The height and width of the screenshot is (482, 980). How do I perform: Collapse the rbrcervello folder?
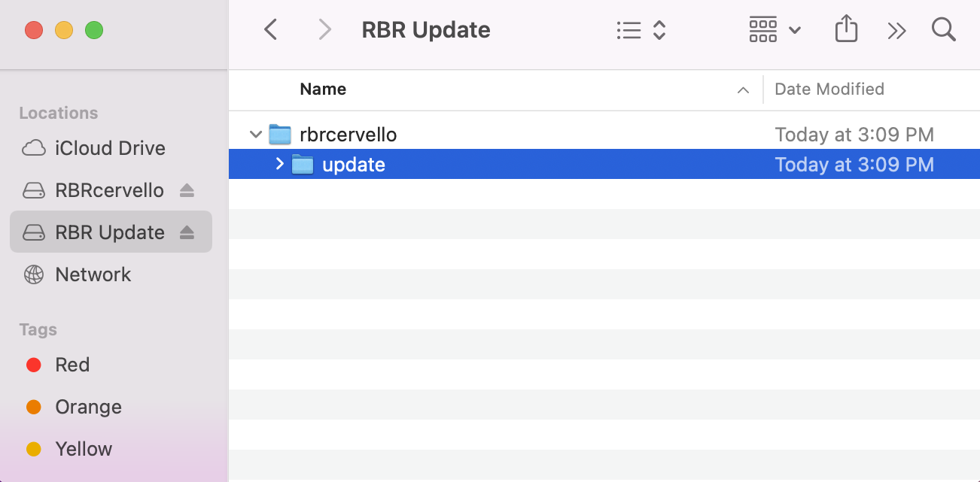[256, 135]
